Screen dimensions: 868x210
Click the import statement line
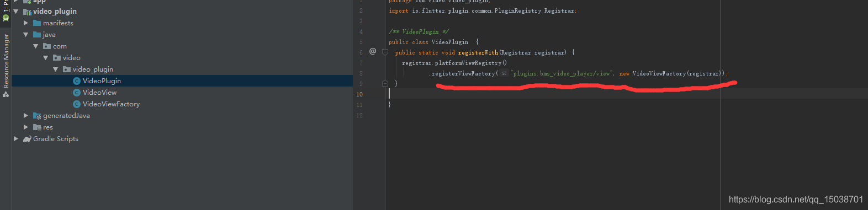(483, 10)
